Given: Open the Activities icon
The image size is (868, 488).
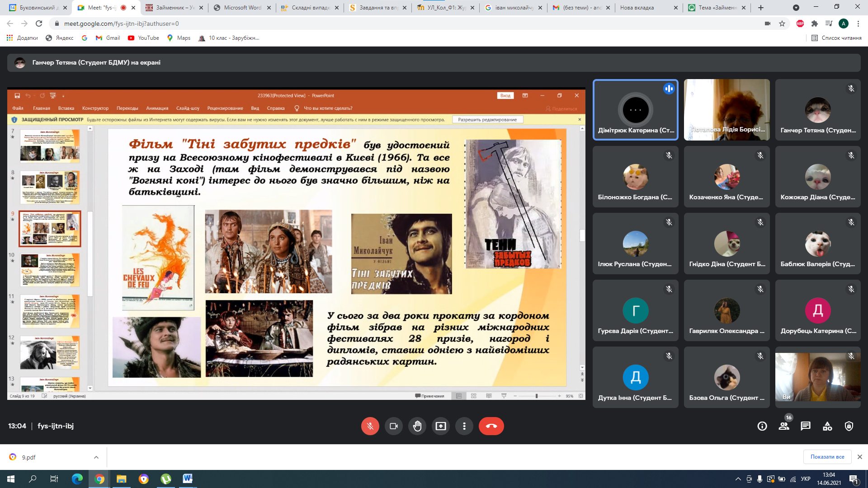Looking at the screenshot, I should pyautogui.click(x=827, y=426).
